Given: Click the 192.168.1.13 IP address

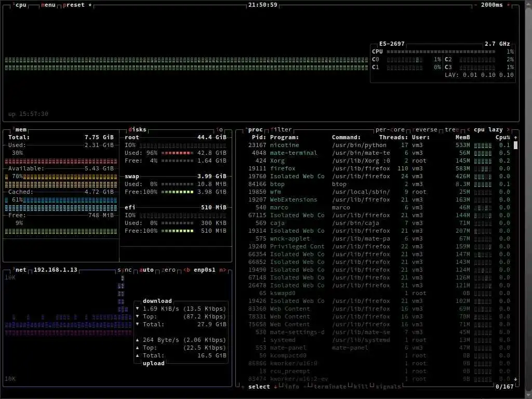Looking at the screenshot, I should tap(55, 270).
